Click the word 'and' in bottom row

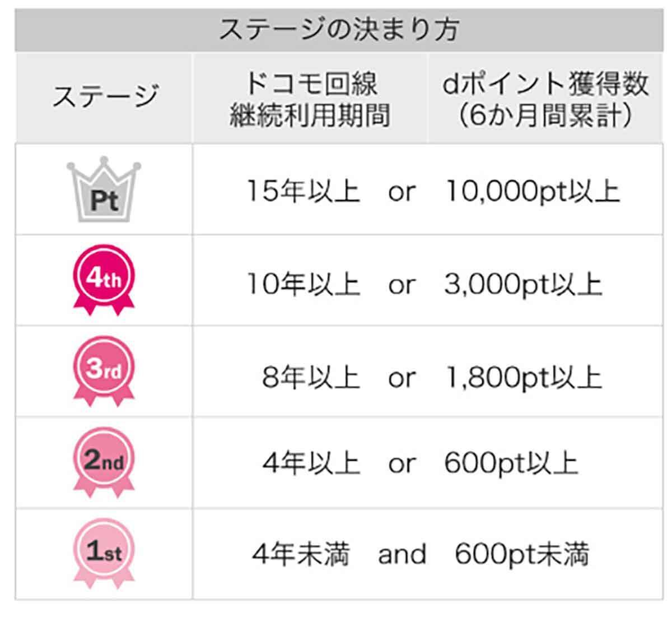(402, 555)
